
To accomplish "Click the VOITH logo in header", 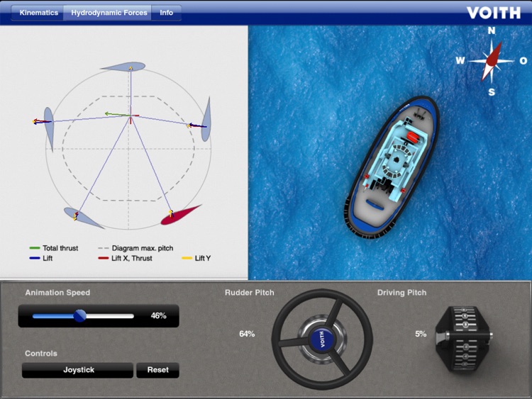I will pyautogui.click(x=494, y=13).
